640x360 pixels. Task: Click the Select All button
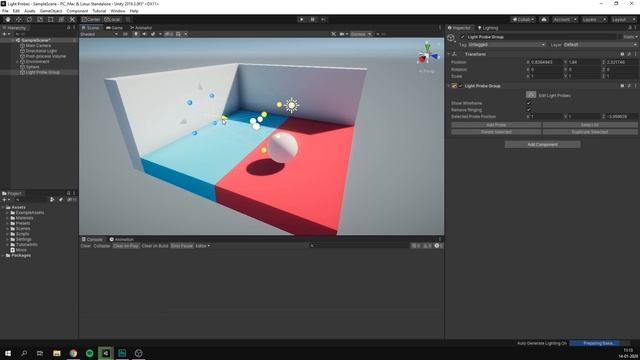pos(590,125)
